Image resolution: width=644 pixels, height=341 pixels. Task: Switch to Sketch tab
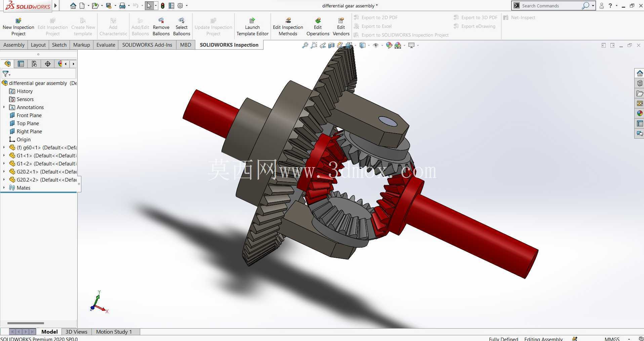pos(59,45)
